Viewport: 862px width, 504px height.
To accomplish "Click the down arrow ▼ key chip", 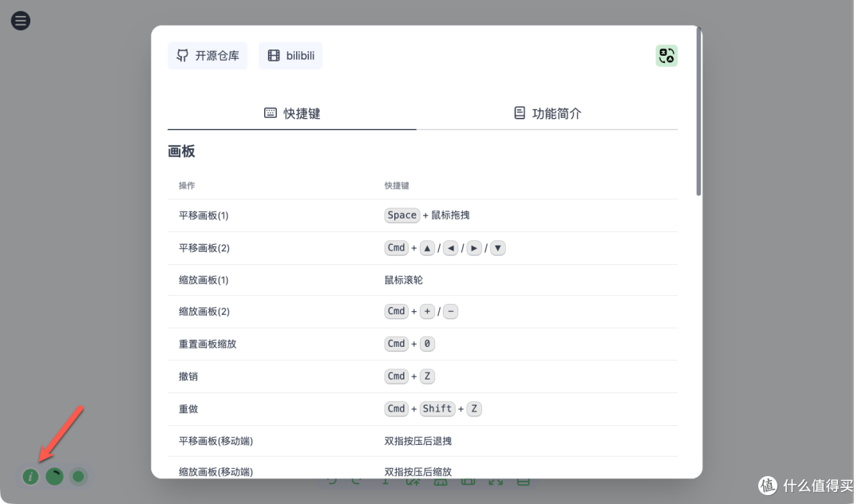I will click(x=497, y=248).
